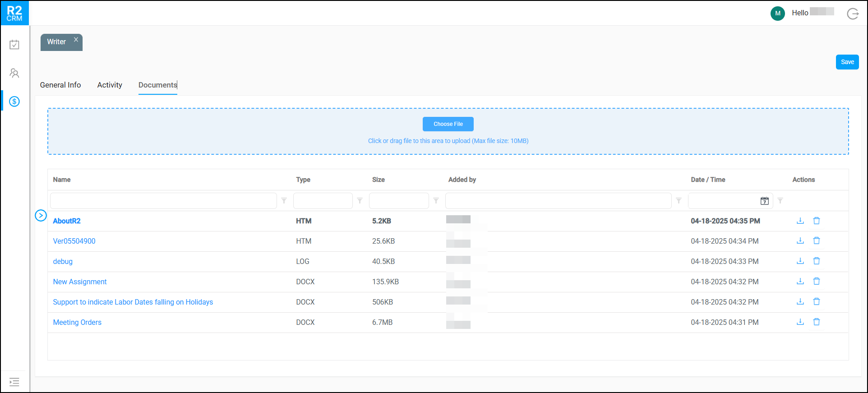This screenshot has height=393, width=868.
Task: Close the Writer tab
Action: [x=76, y=40]
